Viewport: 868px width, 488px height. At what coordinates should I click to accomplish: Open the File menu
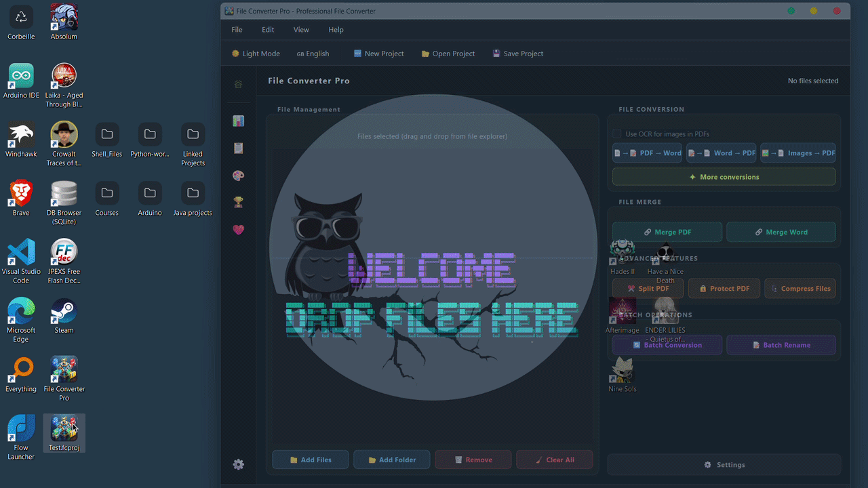pos(237,30)
